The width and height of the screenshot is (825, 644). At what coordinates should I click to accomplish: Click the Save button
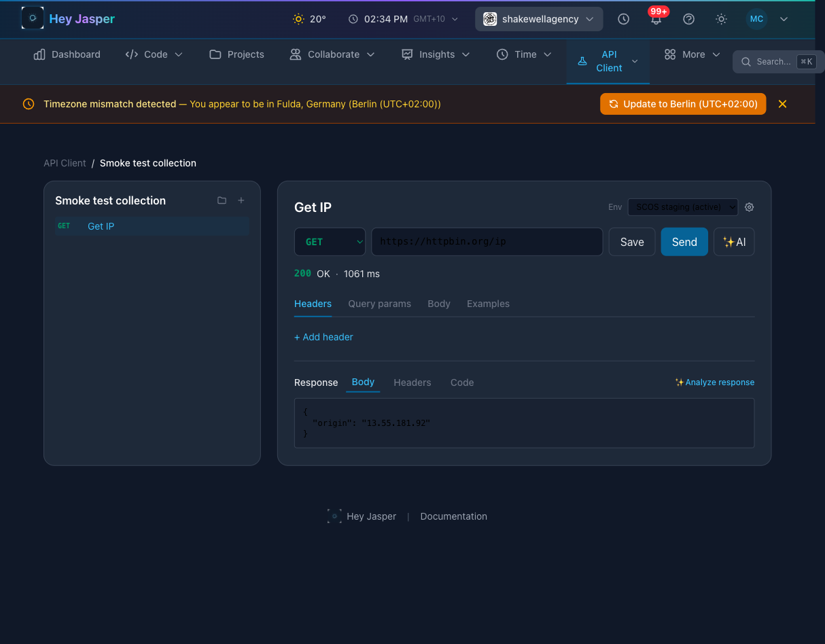(x=632, y=242)
